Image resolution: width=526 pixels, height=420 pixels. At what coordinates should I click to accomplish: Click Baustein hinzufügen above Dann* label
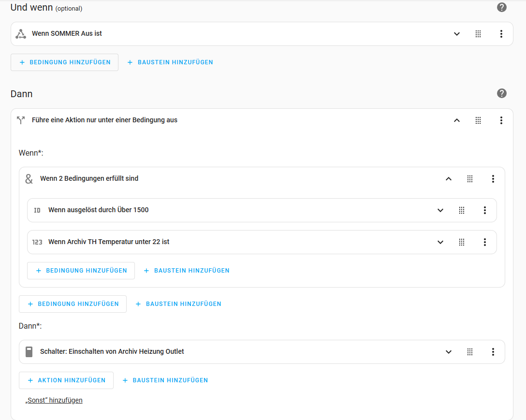(178, 304)
